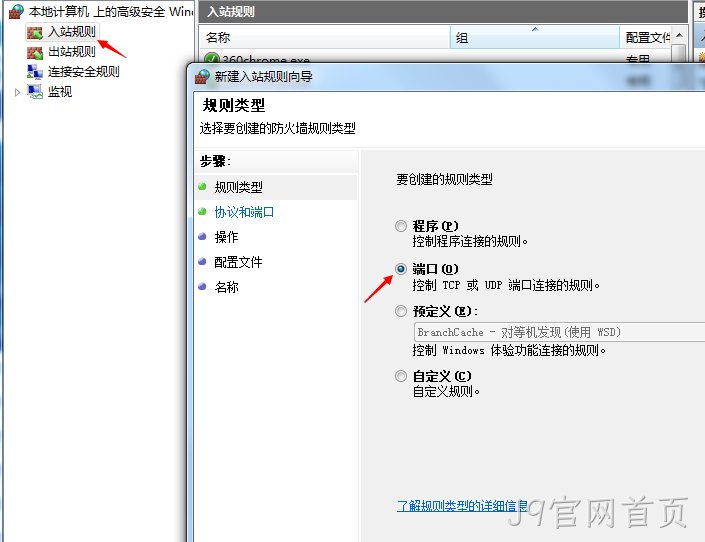Choose the 预定义(E) radio option
This screenshot has width=705, height=542.
[x=400, y=311]
